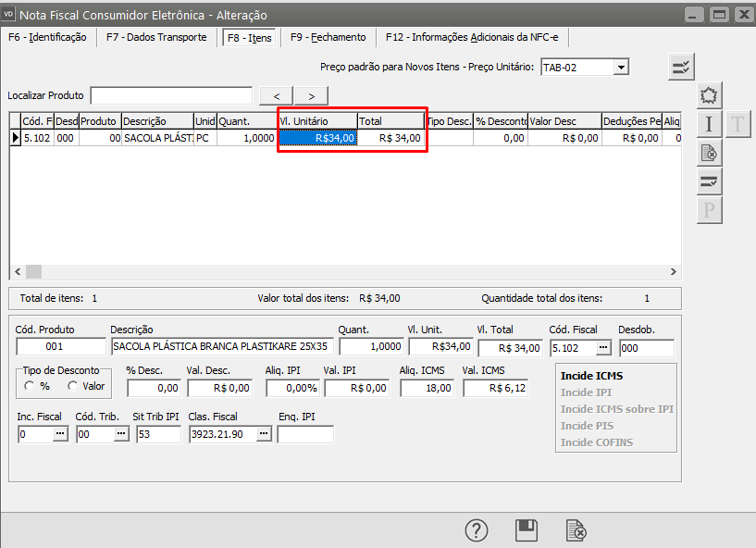
Task: Open the Cód. Fiscal lookup ellipsis button
Action: (x=603, y=348)
